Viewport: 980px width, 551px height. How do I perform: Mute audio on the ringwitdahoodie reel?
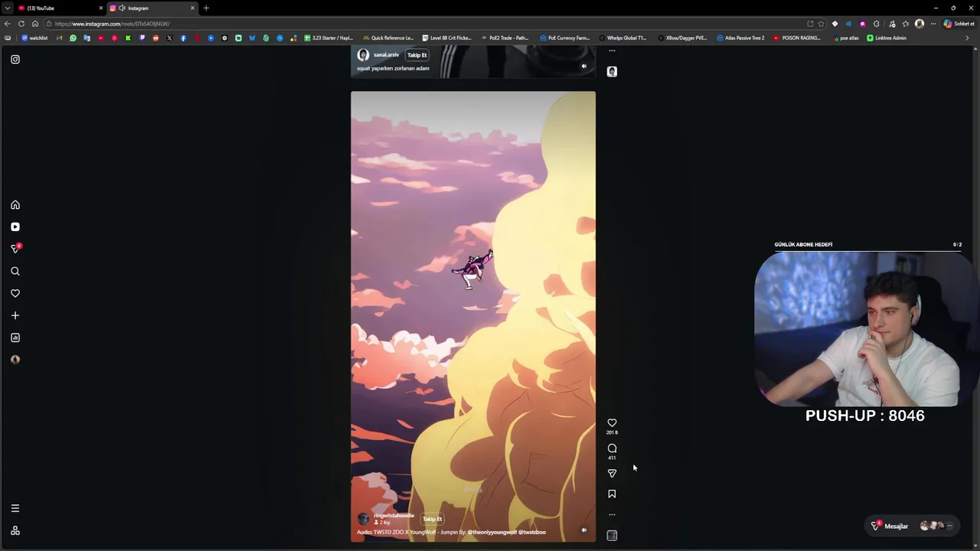pos(583,530)
